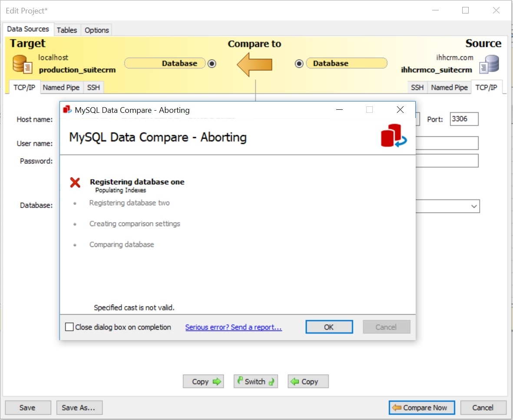513x420 pixels.
Task: Click the red MySQL Data Compare logo
Action: click(394, 136)
